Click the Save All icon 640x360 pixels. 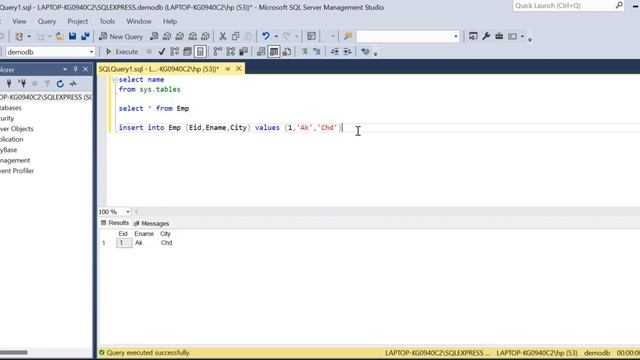coord(85,36)
